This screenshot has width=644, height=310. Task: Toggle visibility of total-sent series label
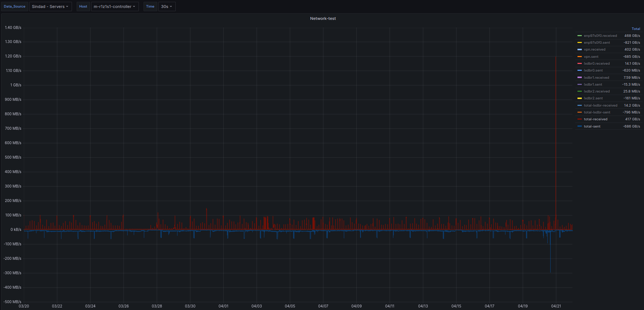point(592,126)
